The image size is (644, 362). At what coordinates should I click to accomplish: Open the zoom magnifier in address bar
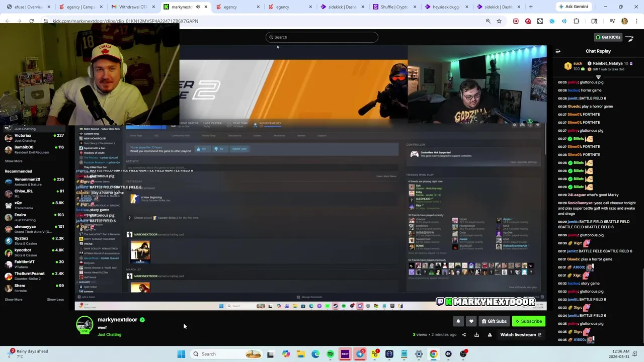tap(488, 21)
